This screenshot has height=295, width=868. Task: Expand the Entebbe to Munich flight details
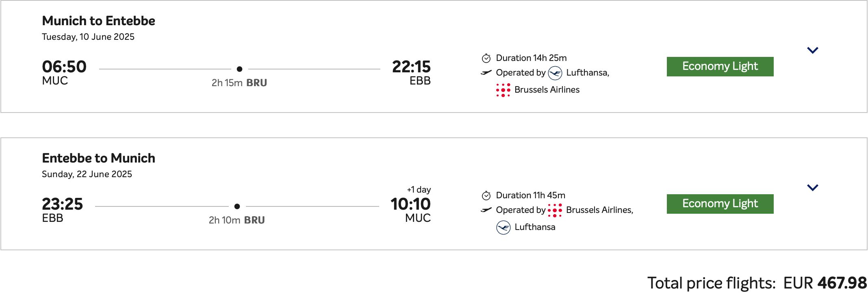pos(812,188)
